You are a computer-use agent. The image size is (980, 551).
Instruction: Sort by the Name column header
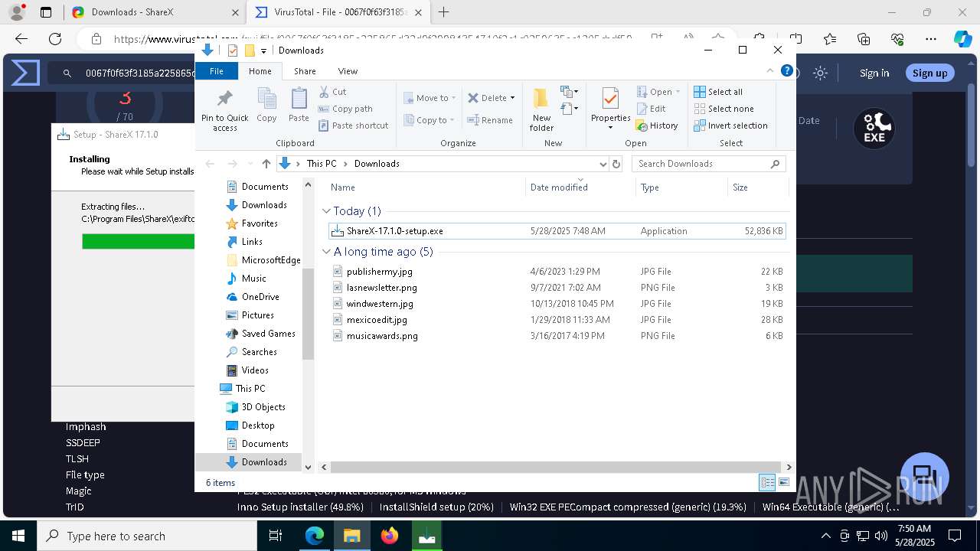(426, 187)
